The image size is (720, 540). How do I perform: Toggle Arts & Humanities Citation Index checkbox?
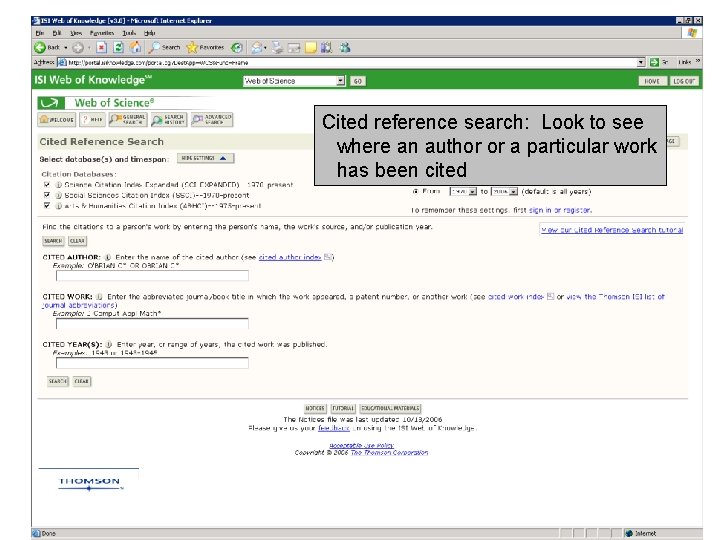46,205
